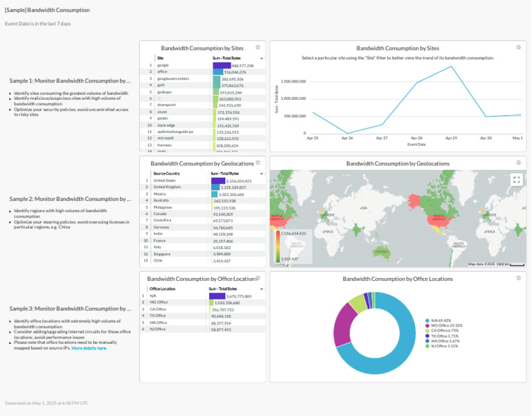Click the 'Apr 26' label on chart x-axis

347,138
